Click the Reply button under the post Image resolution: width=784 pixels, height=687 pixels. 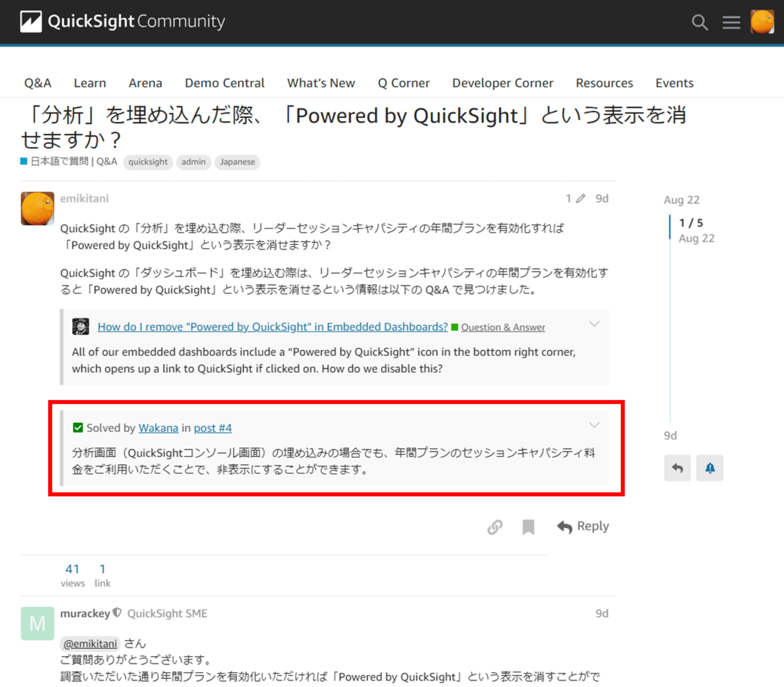(583, 526)
